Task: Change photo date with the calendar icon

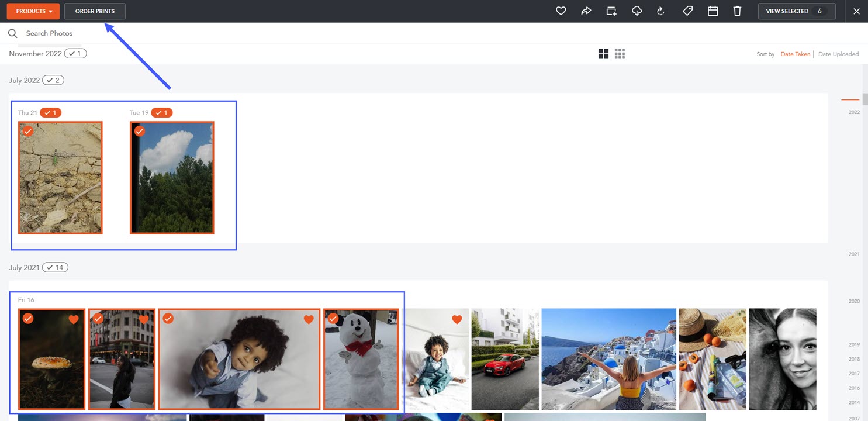Action: [x=713, y=11]
